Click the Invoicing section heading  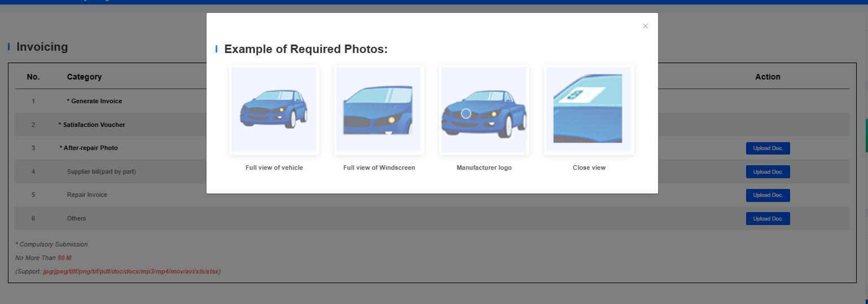pos(42,47)
